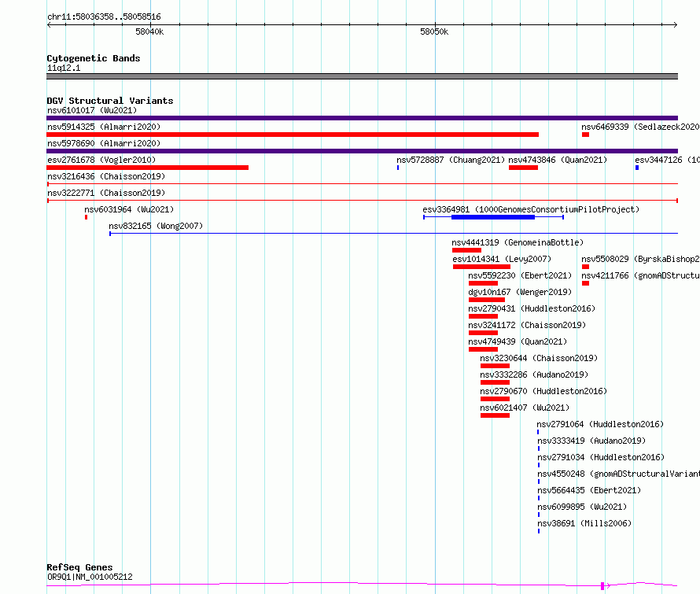Click the DGV Structural Variants track title

(110, 101)
